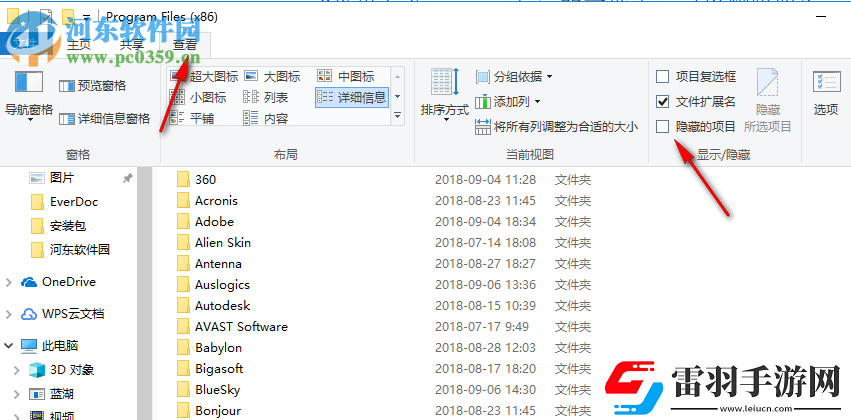Image resolution: width=851 pixels, height=420 pixels.
Task: Click date 2018-09-04 18:34 of Adobe
Action: 485,222
